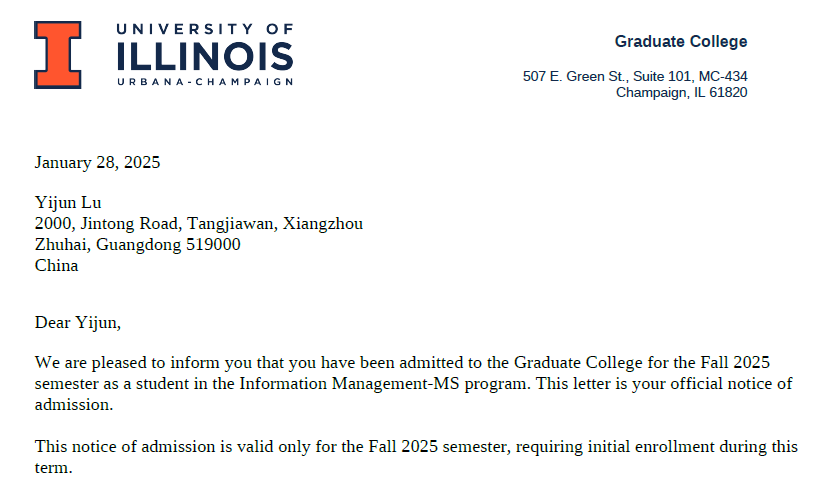This screenshot has width=823, height=487.
Task: Click the ILLINOIS wordmark in the header
Action: pos(205,55)
